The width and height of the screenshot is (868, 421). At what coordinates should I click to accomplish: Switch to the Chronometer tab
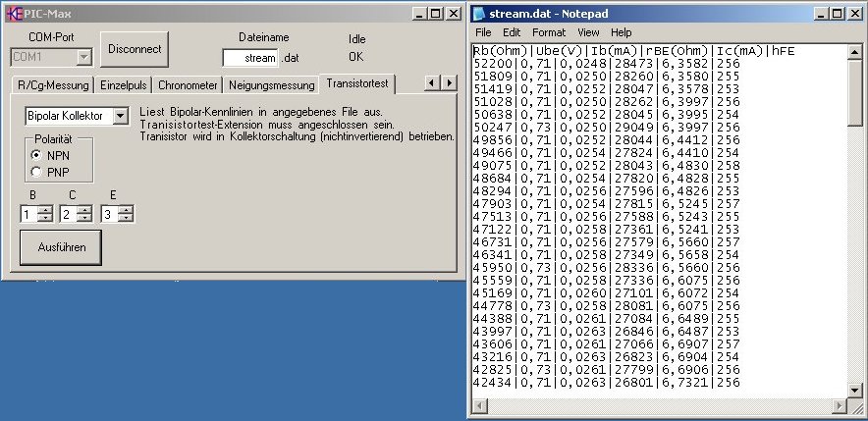(187, 85)
